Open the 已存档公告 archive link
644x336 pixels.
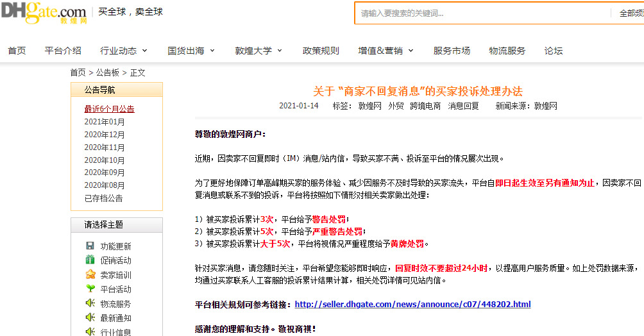[103, 198]
